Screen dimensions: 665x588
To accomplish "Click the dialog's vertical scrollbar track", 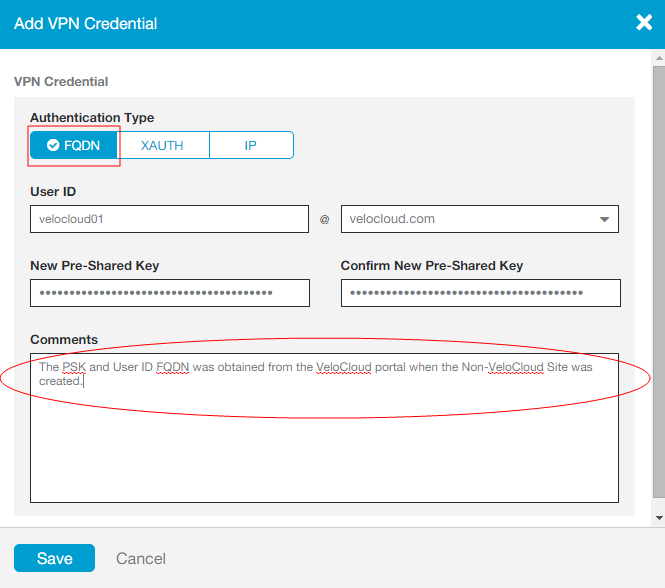I will (657, 300).
